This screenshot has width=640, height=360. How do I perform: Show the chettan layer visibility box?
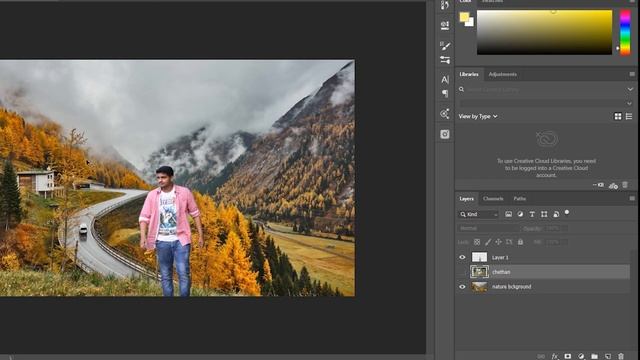pyautogui.click(x=462, y=272)
